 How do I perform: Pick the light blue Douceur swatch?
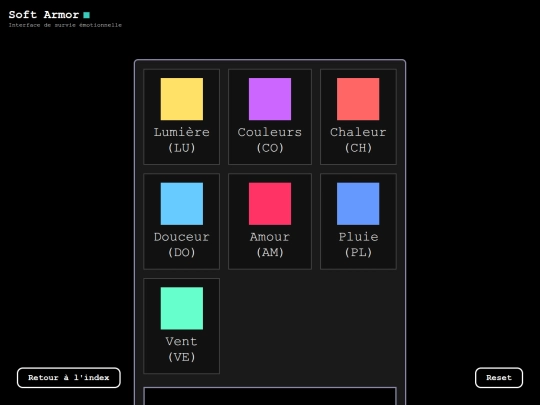coord(181,204)
